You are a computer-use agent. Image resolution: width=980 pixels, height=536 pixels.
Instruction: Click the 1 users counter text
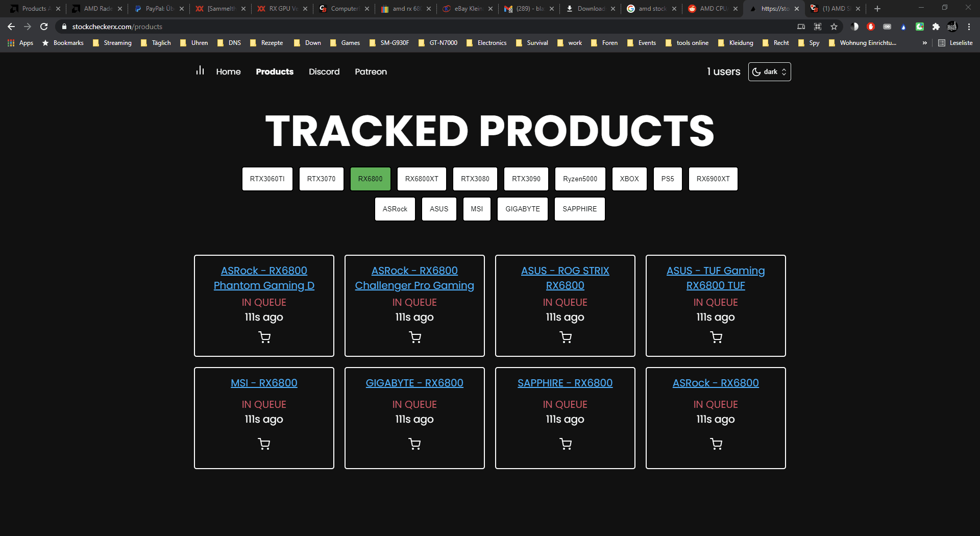723,71
